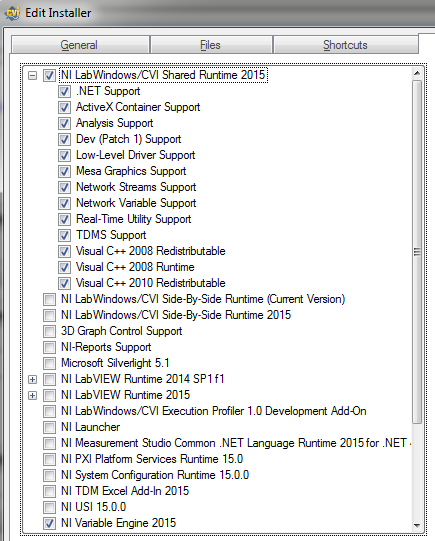The height and width of the screenshot is (541, 435).
Task: Toggle Dev (Patch 1) Support checkbox
Action: point(65,139)
